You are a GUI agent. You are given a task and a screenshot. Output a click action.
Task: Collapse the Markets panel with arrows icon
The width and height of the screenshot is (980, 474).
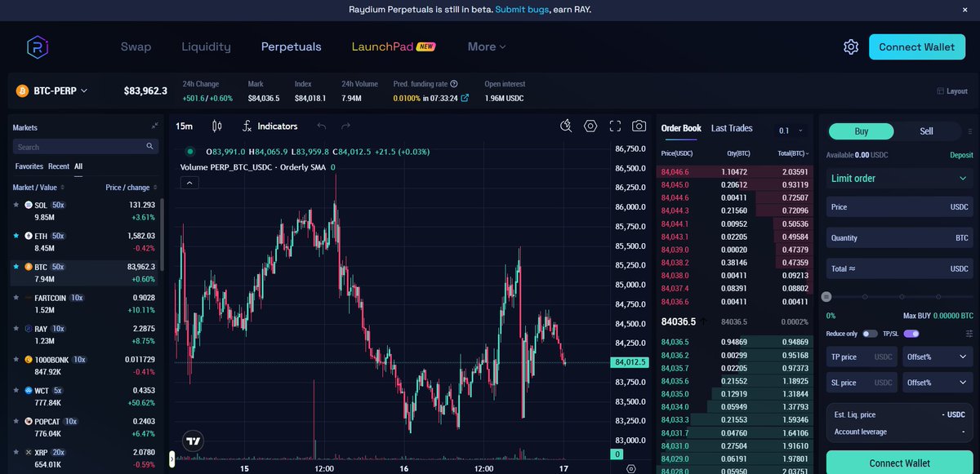[154, 126]
